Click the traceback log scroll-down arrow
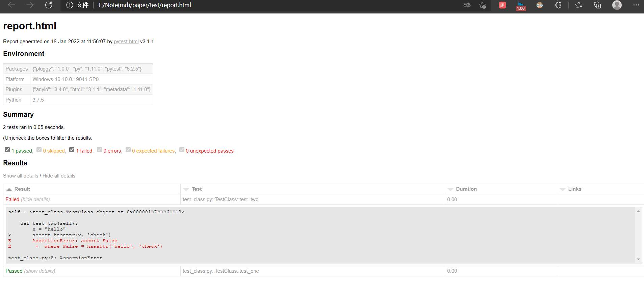 pos(638,259)
